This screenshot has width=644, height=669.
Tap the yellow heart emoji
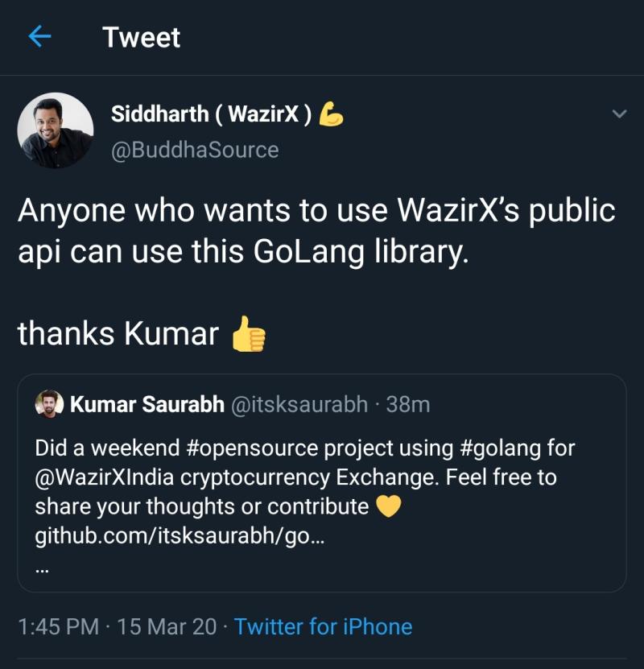point(389,506)
